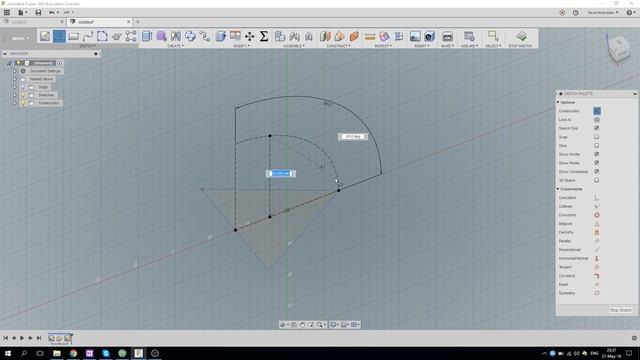640x360 pixels.
Task: Enable the 3D Sketch checkbox
Action: click(597, 180)
